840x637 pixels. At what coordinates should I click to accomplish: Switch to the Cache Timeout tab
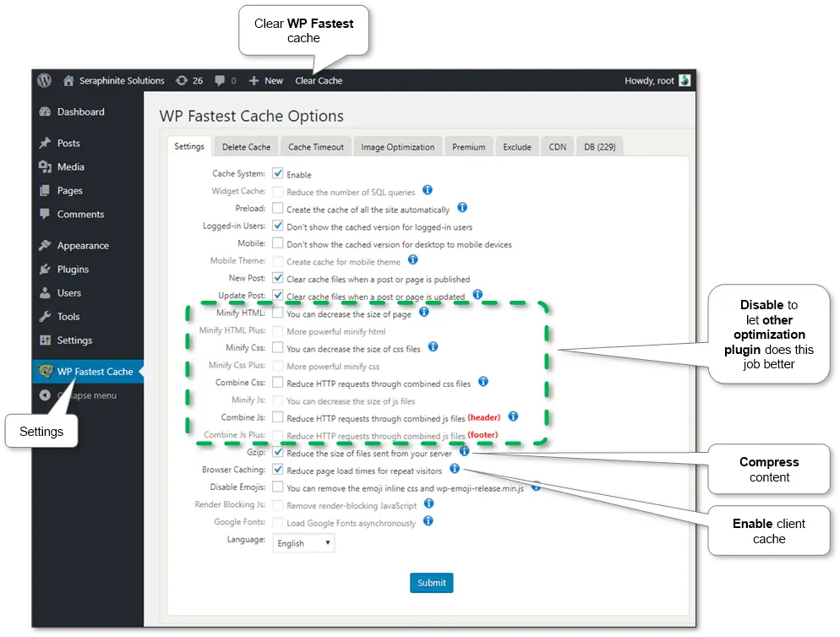(x=316, y=147)
